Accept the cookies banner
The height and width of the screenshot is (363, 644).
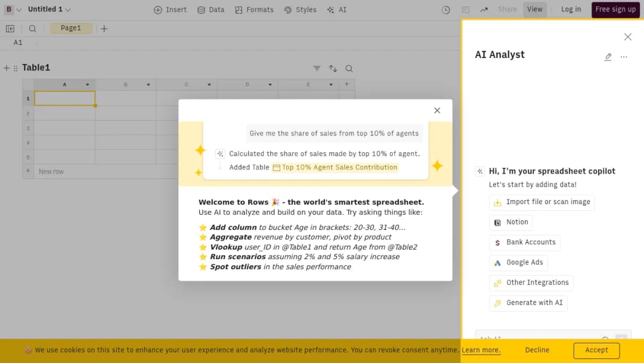pyautogui.click(x=596, y=350)
